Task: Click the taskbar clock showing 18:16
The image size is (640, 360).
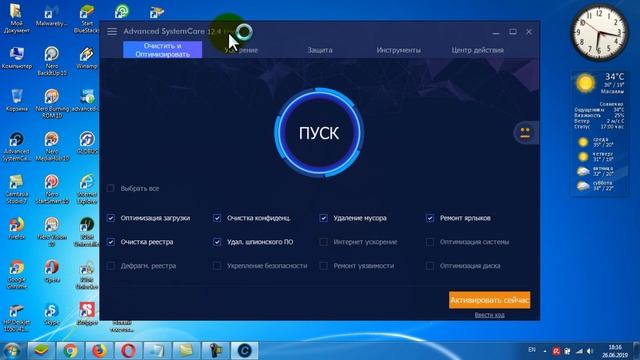Action: pos(615,351)
